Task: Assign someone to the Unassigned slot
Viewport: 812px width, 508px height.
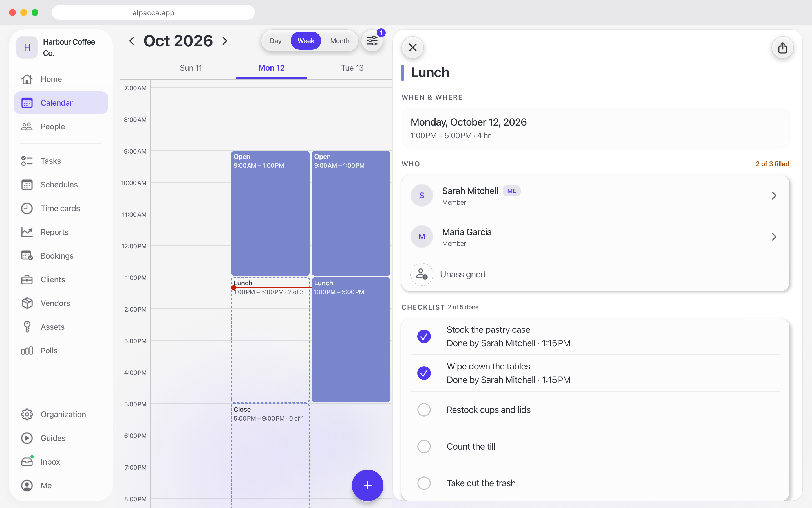Action: pos(595,275)
